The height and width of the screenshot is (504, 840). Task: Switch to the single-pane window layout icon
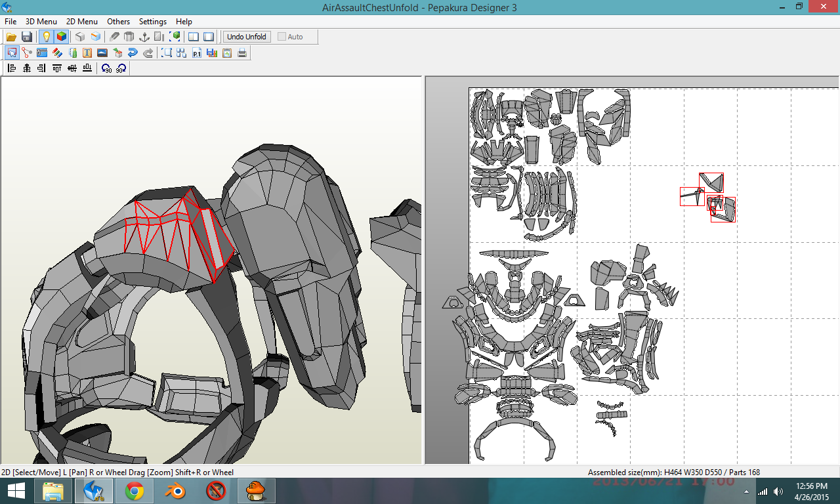209,37
